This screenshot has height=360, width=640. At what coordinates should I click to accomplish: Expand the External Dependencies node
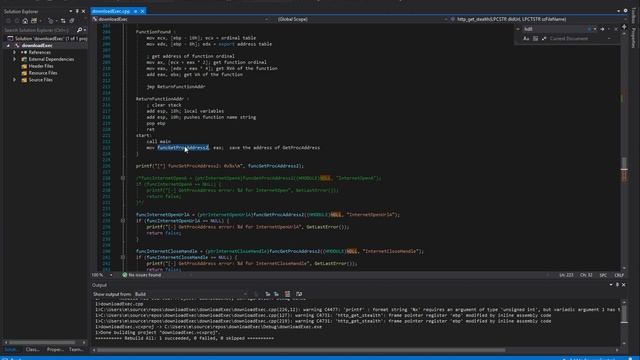[x=14, y=59]
